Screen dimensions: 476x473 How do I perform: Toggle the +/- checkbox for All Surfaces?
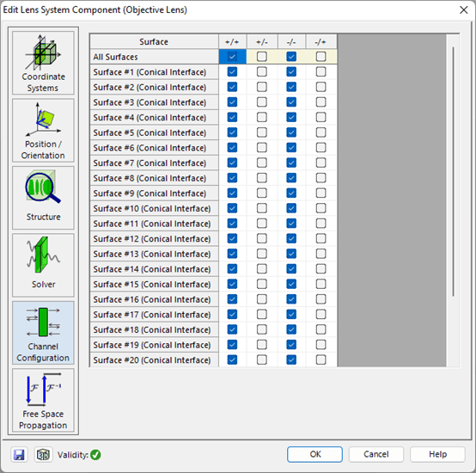[262, 57]
